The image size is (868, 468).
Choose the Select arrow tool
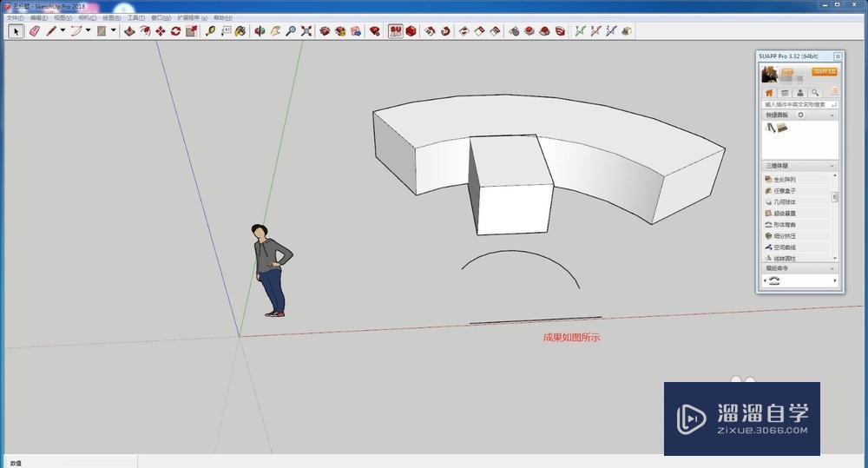coord(16,31)
